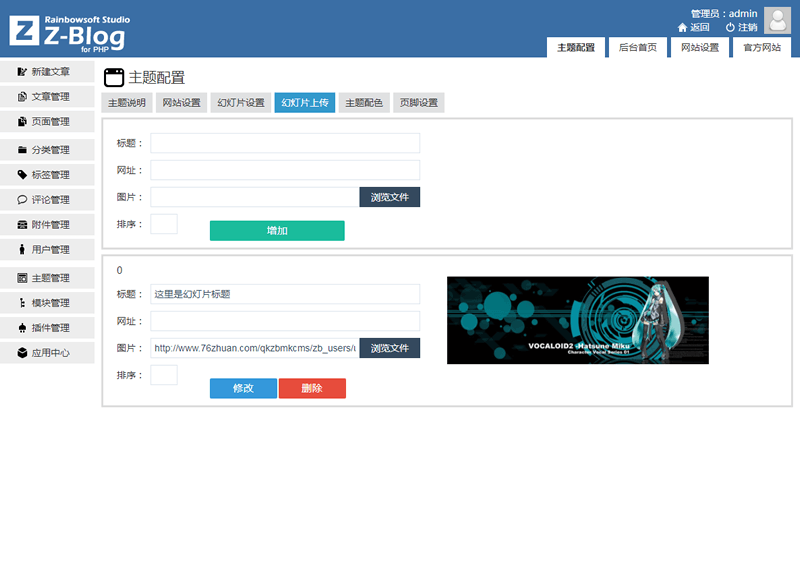This screenshot has height=574, width=800.
Task: Switch to the 网站设置 sub-tab
Action: coord(182,103)
